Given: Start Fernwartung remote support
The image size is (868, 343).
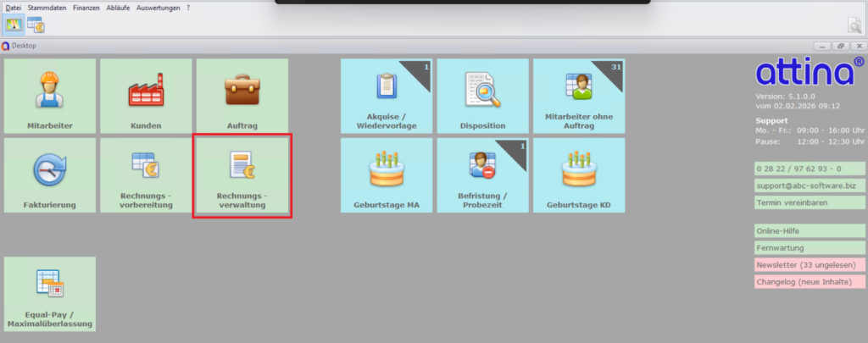Looking at the screenshot, I should (x=810, y=248).
